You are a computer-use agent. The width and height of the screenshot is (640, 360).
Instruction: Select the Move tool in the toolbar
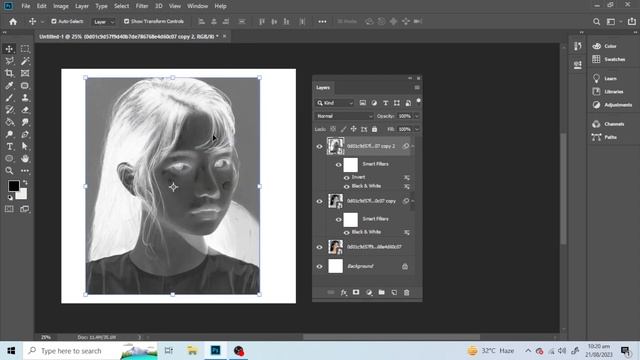click(9, 49)
